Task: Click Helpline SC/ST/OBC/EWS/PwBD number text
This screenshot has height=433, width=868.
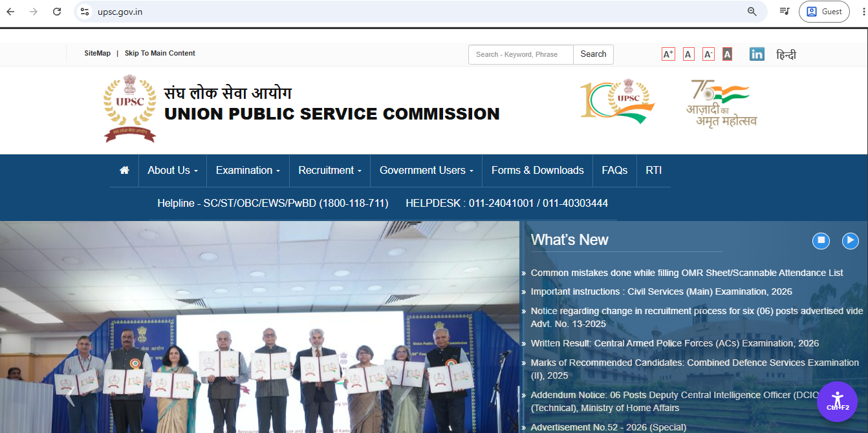Action: [273, 203]
